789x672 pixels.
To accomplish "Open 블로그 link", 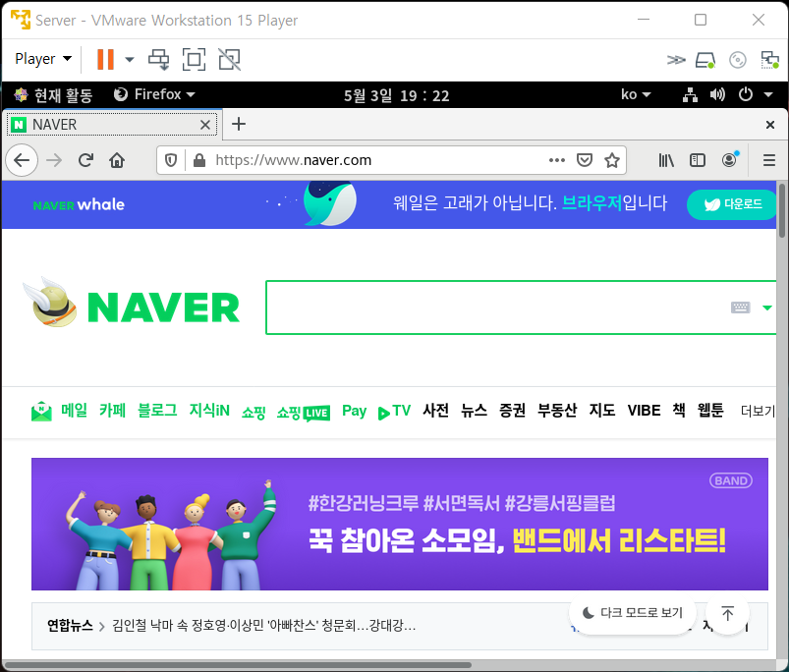I will click(x=157, y=411).
